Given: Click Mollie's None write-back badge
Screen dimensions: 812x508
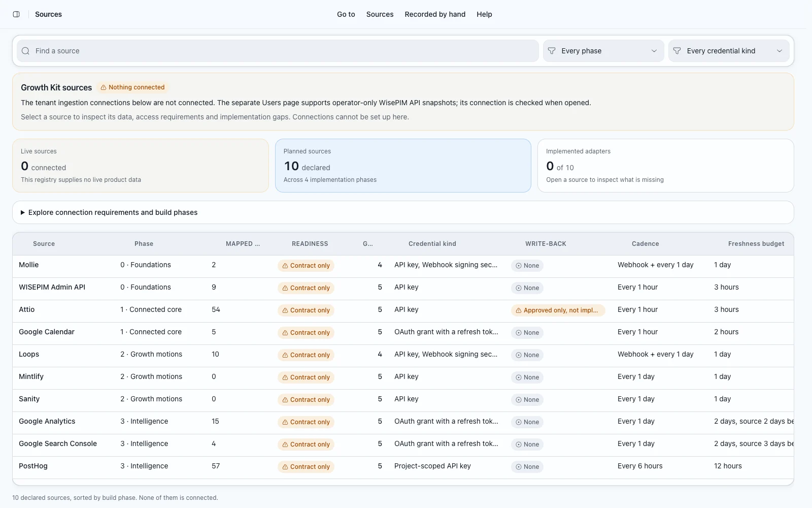Looking at the screenshot, I should 527,266.
